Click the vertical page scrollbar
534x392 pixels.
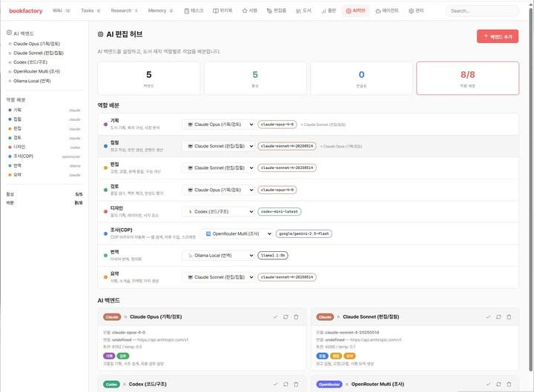(530, 190)
